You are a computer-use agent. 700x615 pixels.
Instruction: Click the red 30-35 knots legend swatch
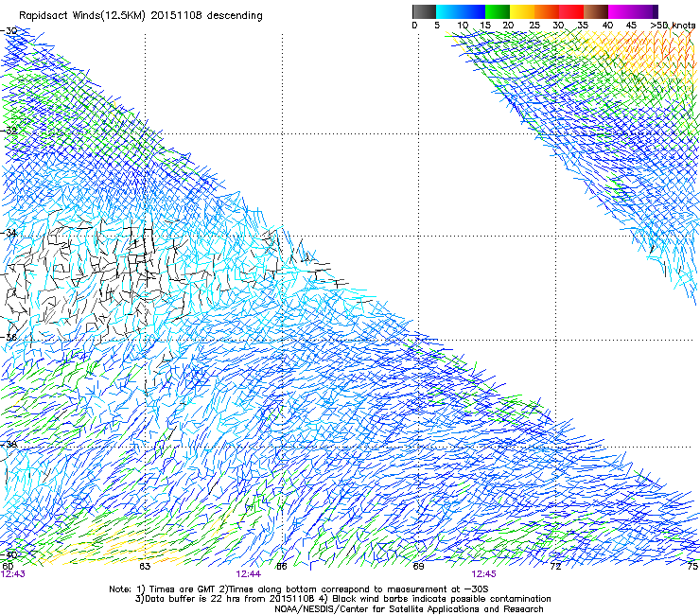[571, 11]
